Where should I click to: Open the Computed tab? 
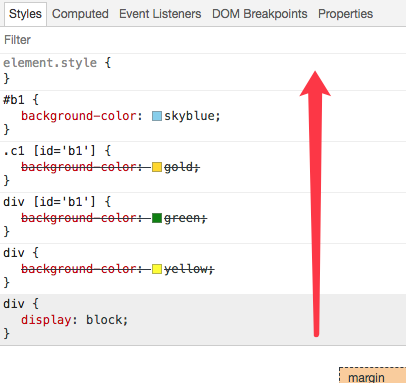[x=80, y=14]
